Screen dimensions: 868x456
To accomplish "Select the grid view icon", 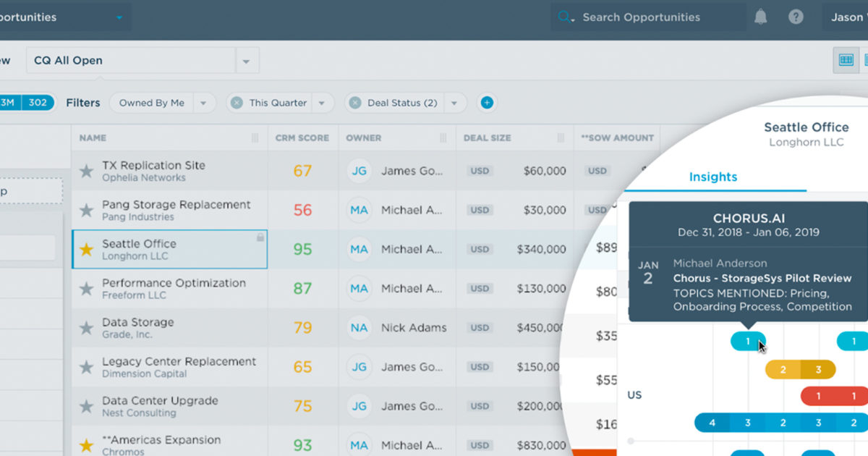I will (846, 60).
